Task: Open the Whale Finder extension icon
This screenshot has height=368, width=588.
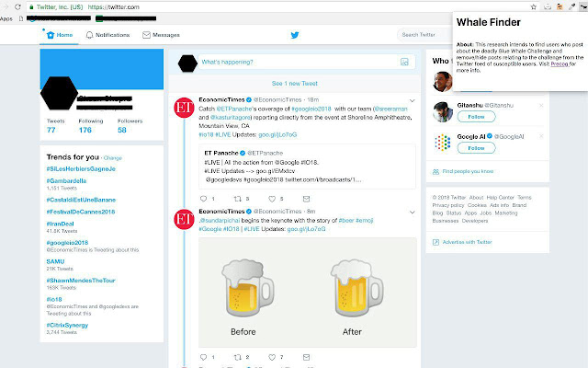Action: (x=583, y=6)
